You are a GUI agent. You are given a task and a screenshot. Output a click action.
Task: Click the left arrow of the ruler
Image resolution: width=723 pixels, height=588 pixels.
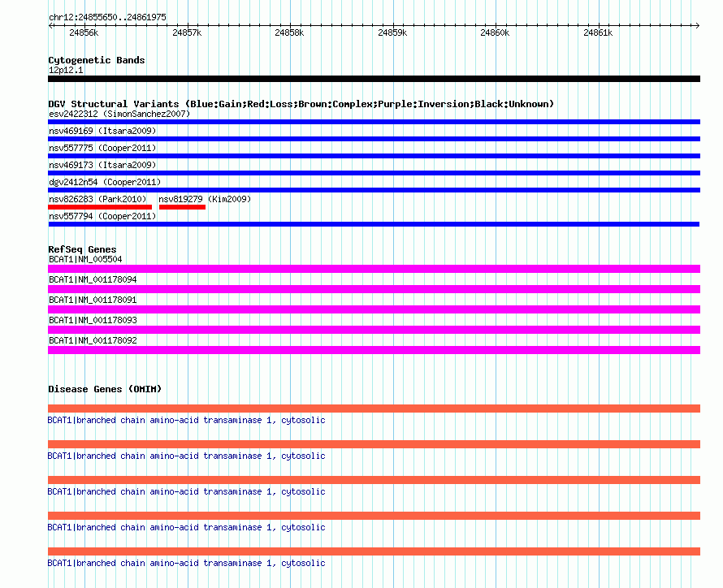[50, 26]
